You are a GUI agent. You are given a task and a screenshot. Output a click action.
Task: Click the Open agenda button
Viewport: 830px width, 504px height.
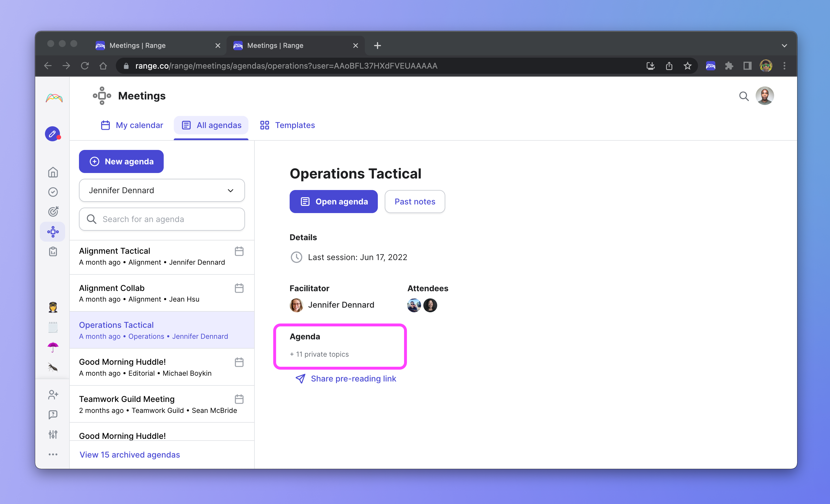point(333,202)
